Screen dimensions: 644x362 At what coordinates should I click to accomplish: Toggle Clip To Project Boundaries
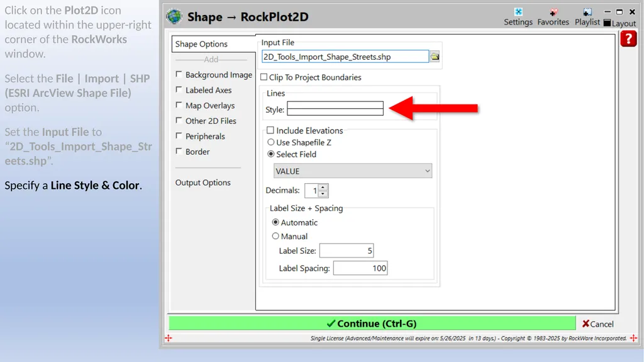[264, 77]
